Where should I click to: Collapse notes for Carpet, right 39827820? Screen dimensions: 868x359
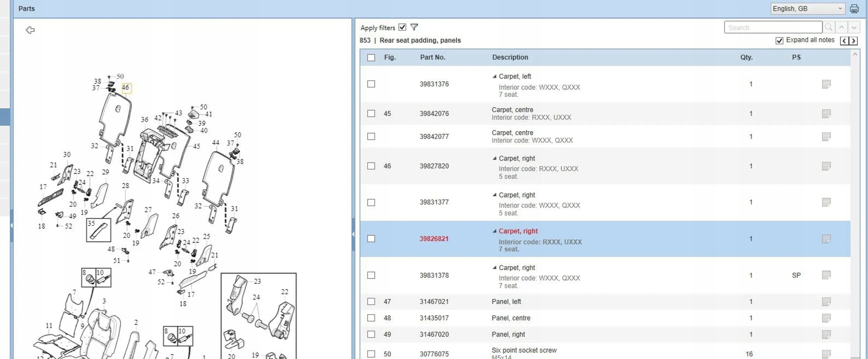(x=494, y=158)
